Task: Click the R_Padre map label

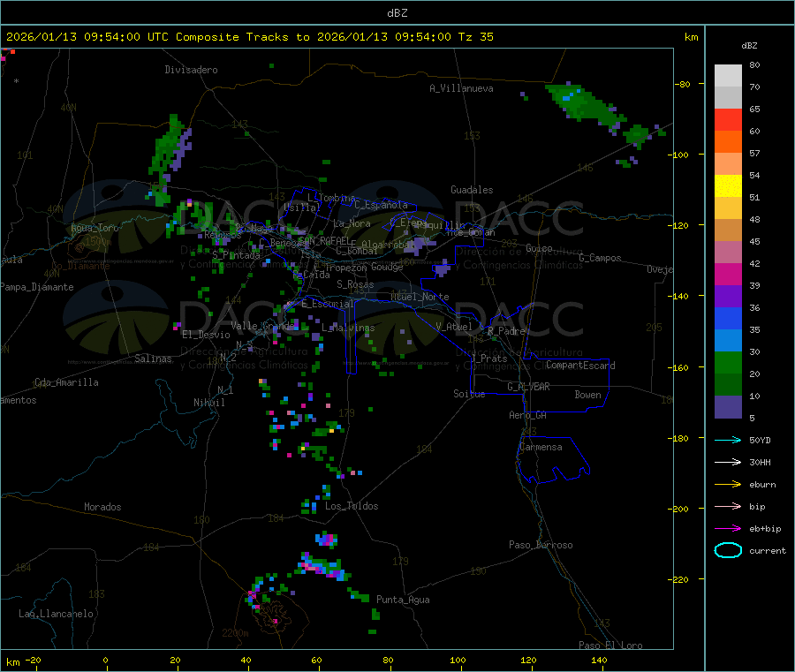Action: click(506, 331)
